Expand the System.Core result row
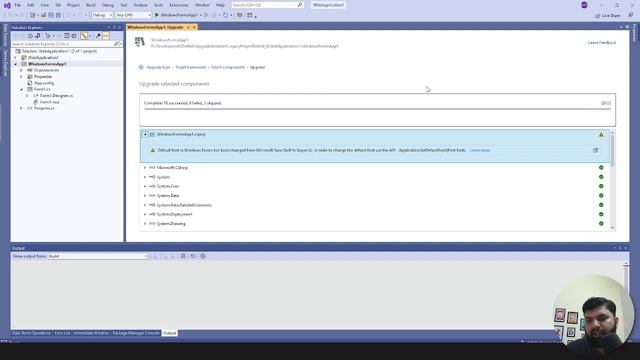 [145, 186]
